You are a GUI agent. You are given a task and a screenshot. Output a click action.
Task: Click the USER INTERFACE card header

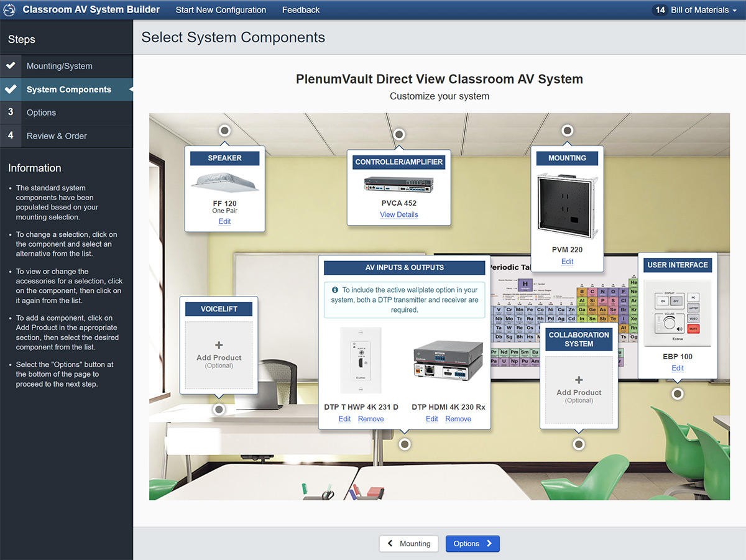tap(678, 265)
